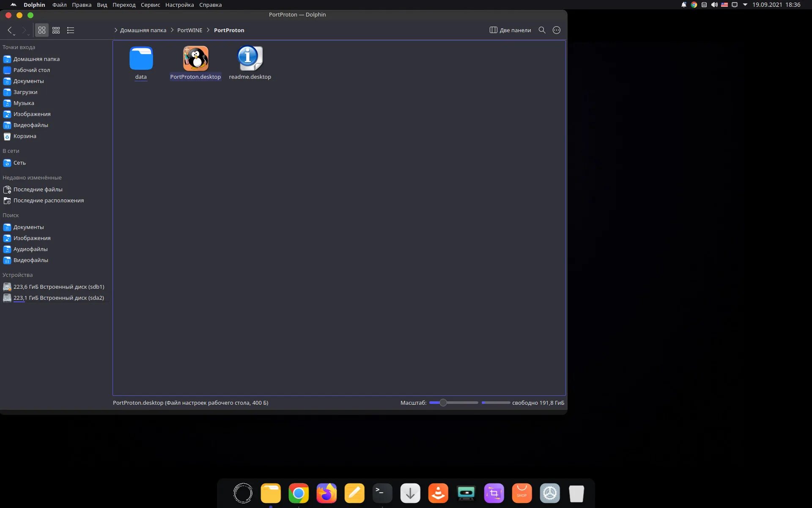Select readme.desktop info file
812x508 pixels.
pos(250,59)
